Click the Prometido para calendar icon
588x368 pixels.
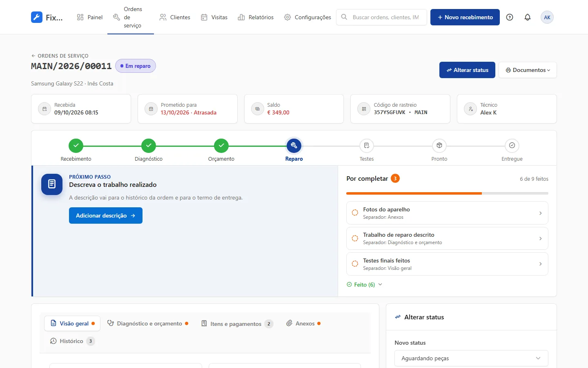pos(151,109)
